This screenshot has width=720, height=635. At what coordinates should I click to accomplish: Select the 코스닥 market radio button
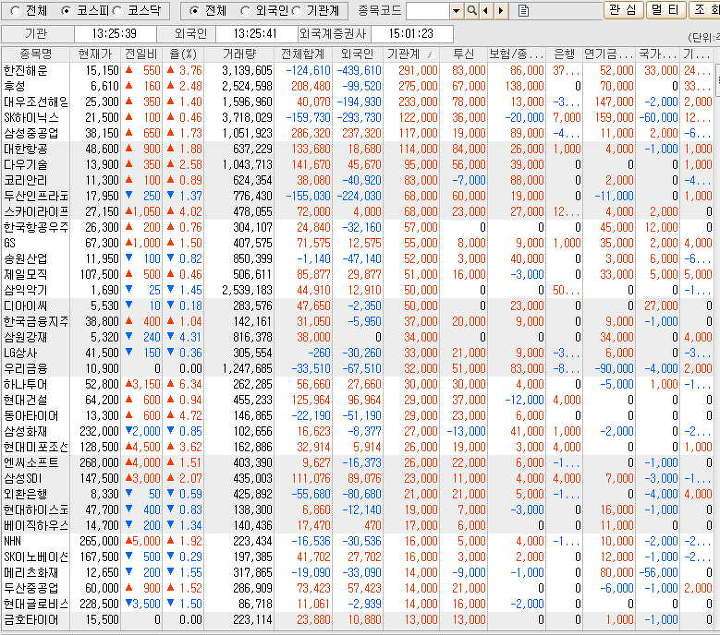117,11
